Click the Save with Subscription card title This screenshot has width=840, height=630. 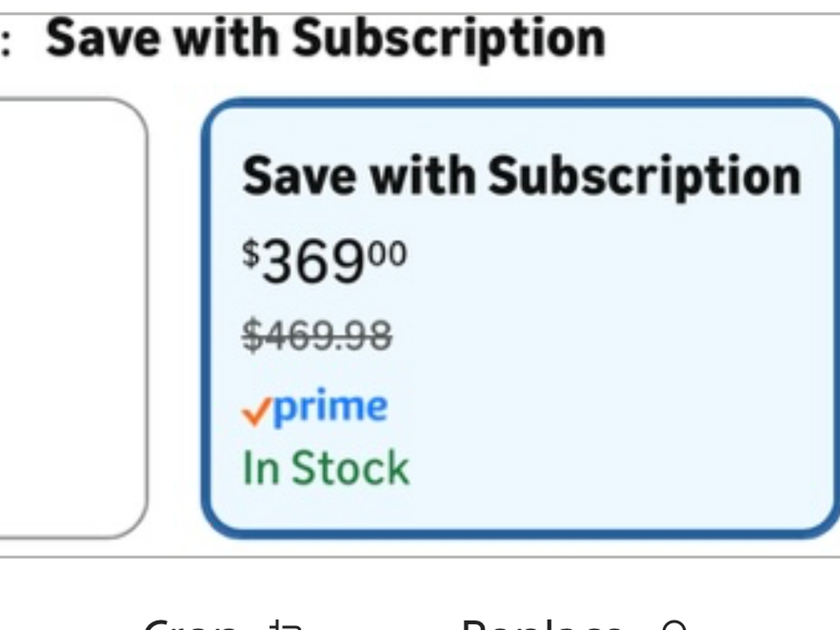(521, 175)
